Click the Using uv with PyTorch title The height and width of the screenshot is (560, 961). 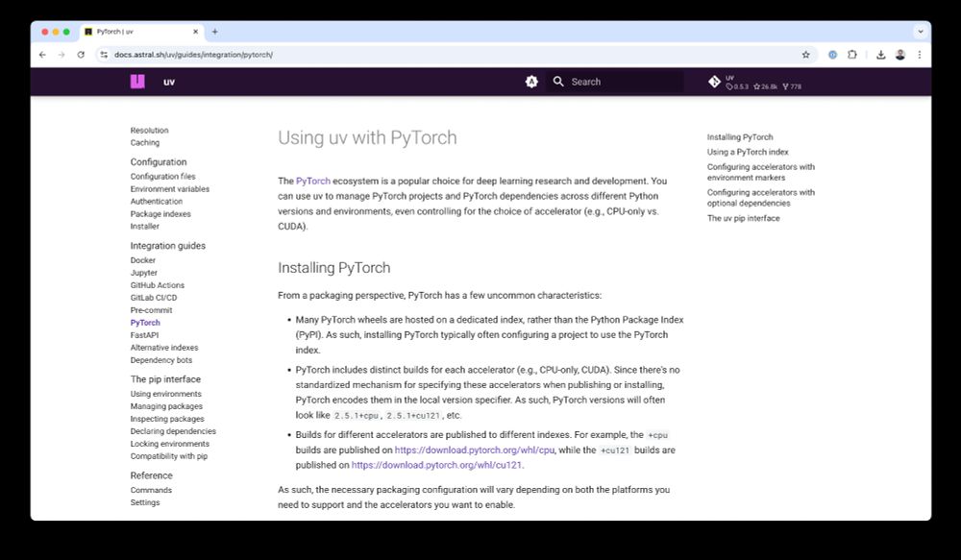[367, 137]
